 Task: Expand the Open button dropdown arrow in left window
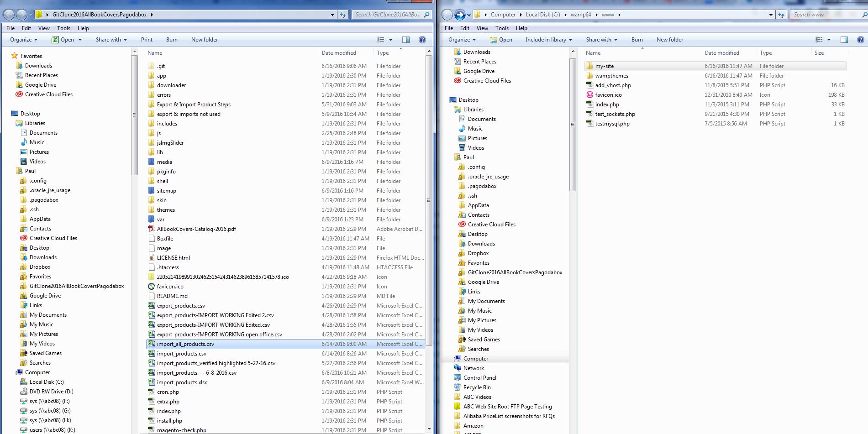click(x=80, y=40)
